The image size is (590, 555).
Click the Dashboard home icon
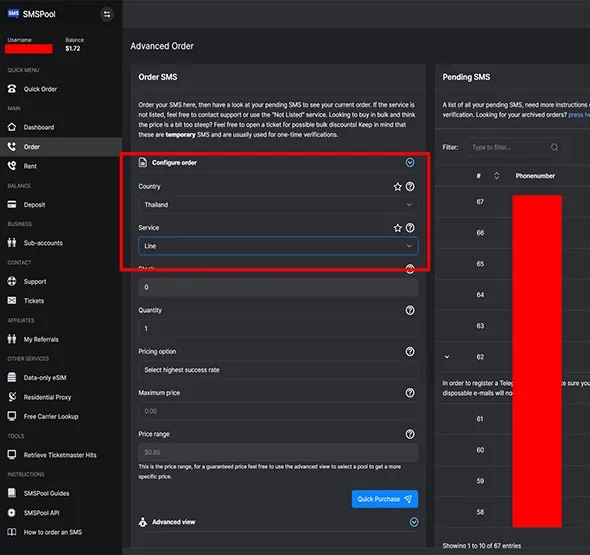(x=12, y=127)
